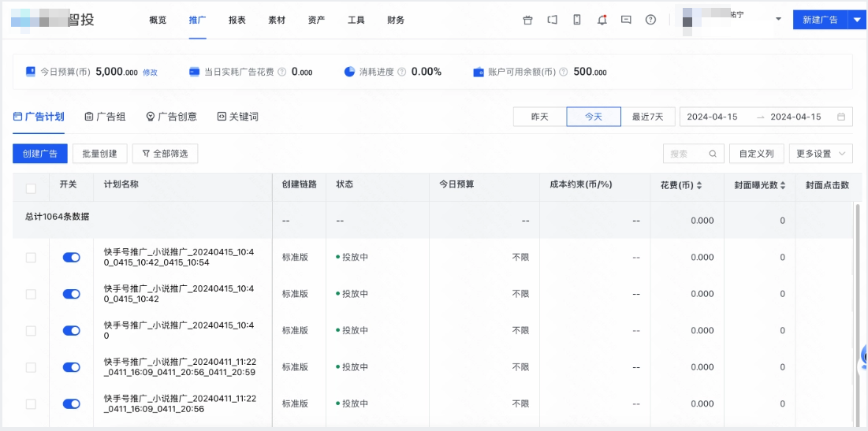Click the calendar icon in date range
This screenshot has height=431, width=868.
[x=841, y=117]
